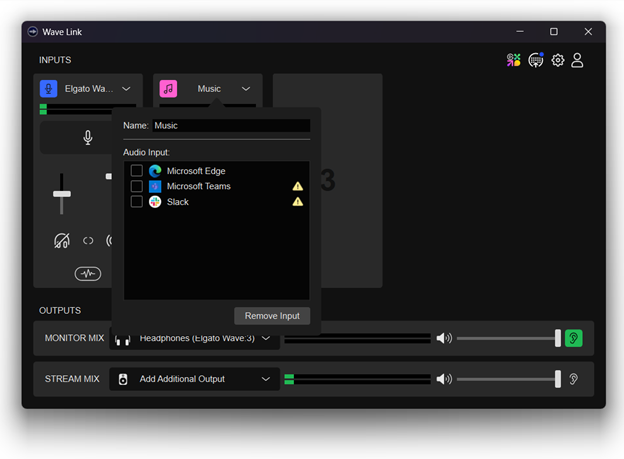624x459 pixels.
Task: Click the Monitor Mix volume slider handle
Action: coord(558,338)
